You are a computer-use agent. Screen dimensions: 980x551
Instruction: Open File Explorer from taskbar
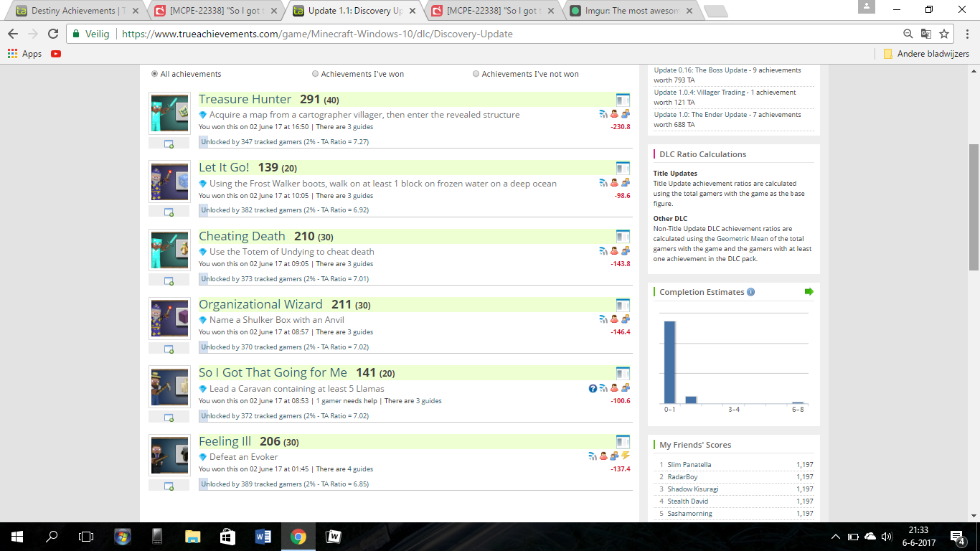tap(193, 536)
